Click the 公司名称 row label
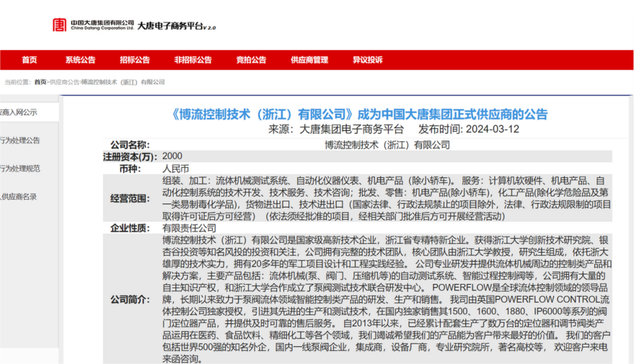The width and height of the screenshot is (634, 364). (x=130, y=145)
